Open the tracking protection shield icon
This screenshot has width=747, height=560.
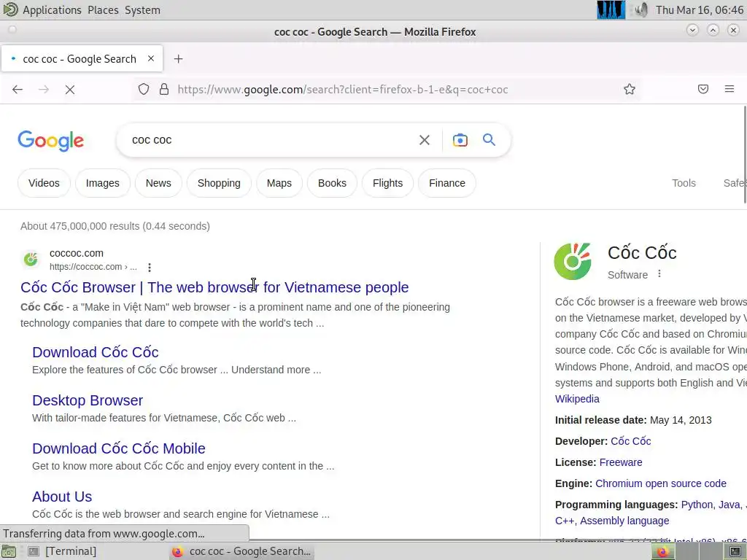click(x=144, y=89)
